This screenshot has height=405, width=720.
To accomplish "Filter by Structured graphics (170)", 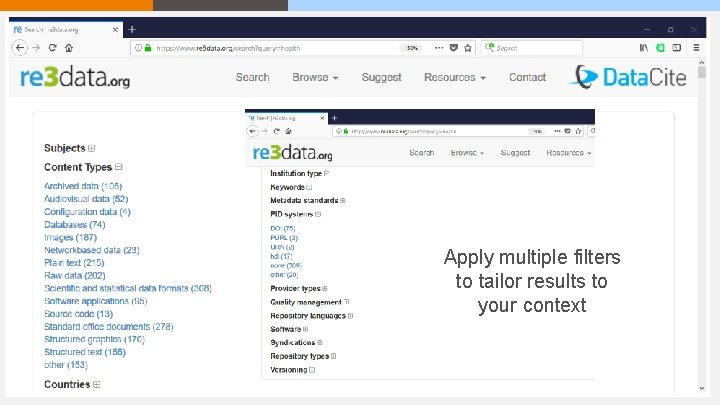I will pyautogui.click(x=94, y=339).
